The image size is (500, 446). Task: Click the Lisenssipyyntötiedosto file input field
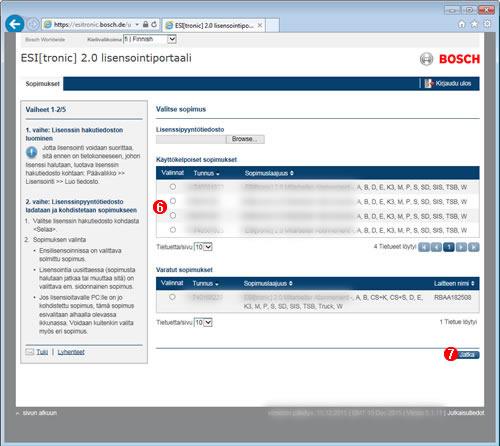pyautogui.click(x=191, y=139)
